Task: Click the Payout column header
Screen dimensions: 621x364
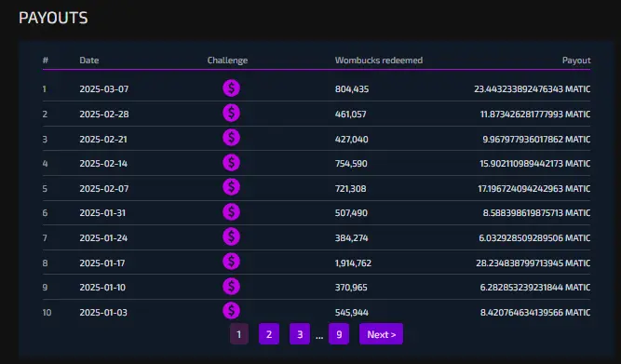Action: [576, 61]
